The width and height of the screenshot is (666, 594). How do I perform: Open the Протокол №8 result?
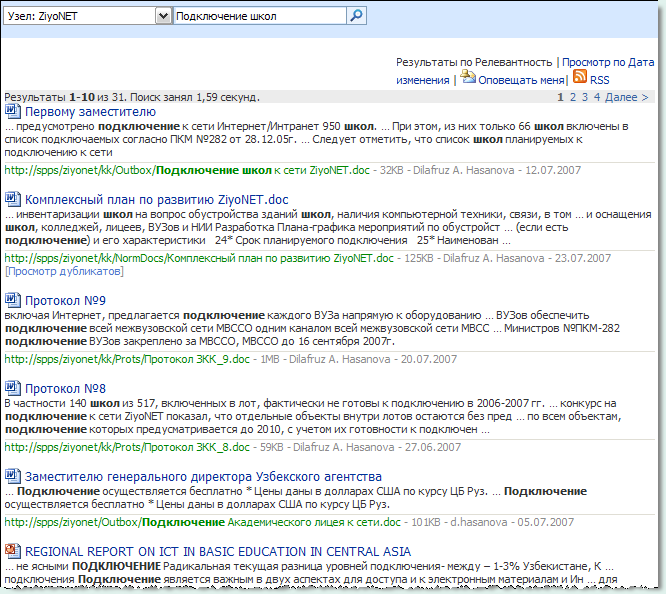65,389
